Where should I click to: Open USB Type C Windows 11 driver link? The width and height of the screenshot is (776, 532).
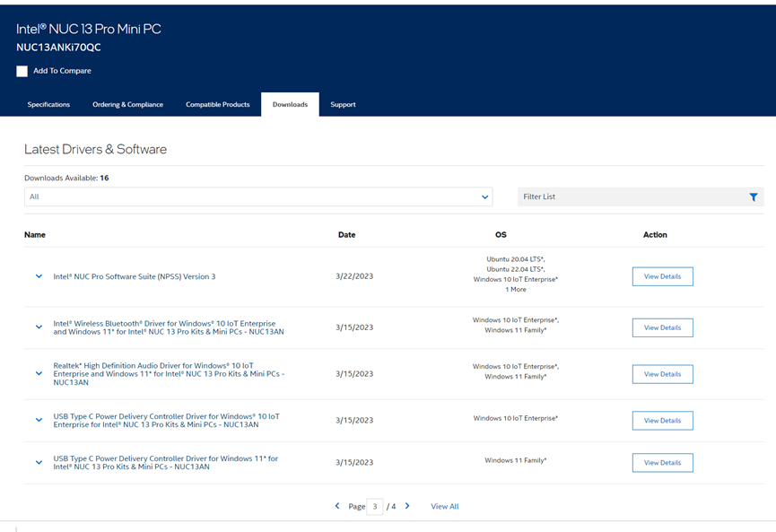(166, 463)
